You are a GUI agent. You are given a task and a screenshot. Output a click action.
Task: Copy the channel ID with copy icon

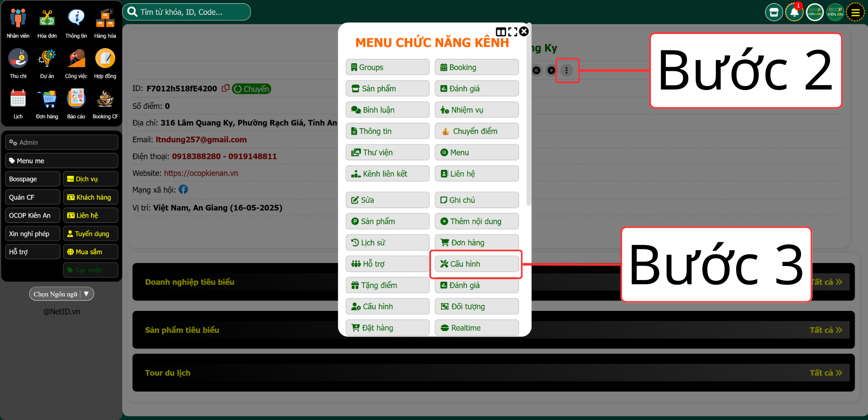225,88
